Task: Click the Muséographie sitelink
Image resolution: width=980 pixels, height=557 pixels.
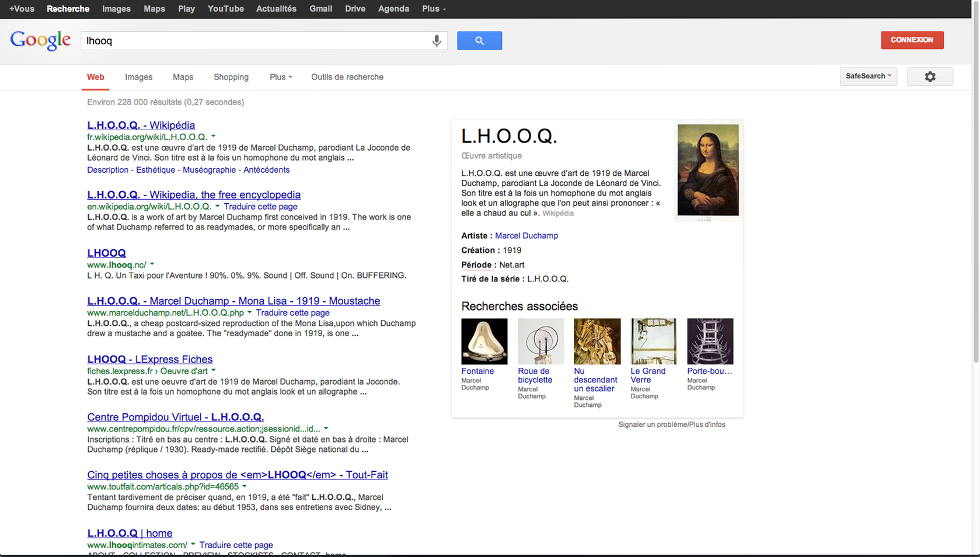Action: pyautogui.click(x=209, y=170)
